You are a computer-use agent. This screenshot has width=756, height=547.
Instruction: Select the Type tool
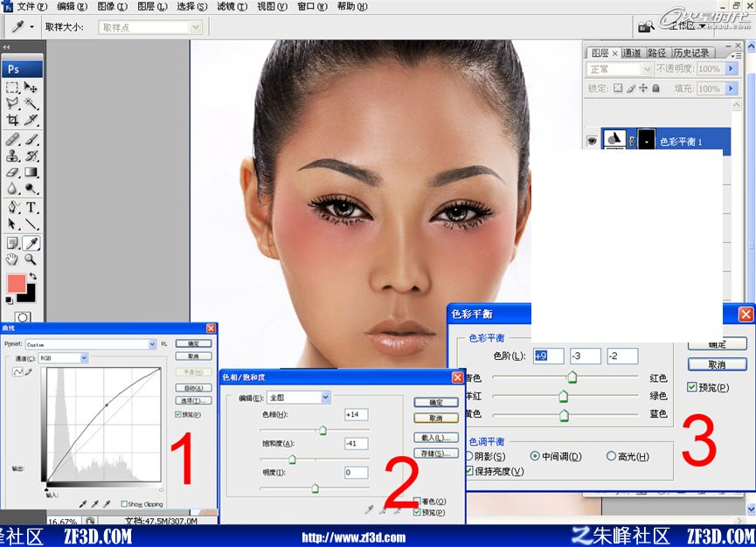[x=31, y=208]
